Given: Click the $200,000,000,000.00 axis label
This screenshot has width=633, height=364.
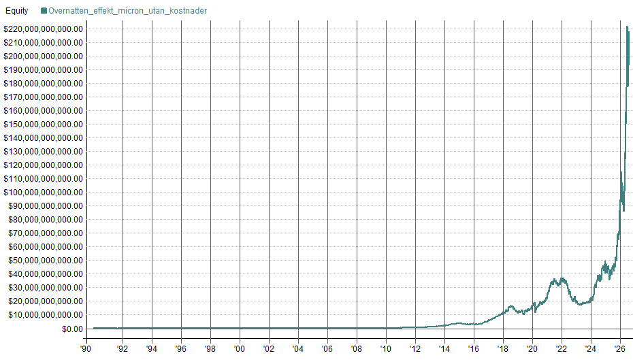Looking at the screenshot, I should pos(43,56).
